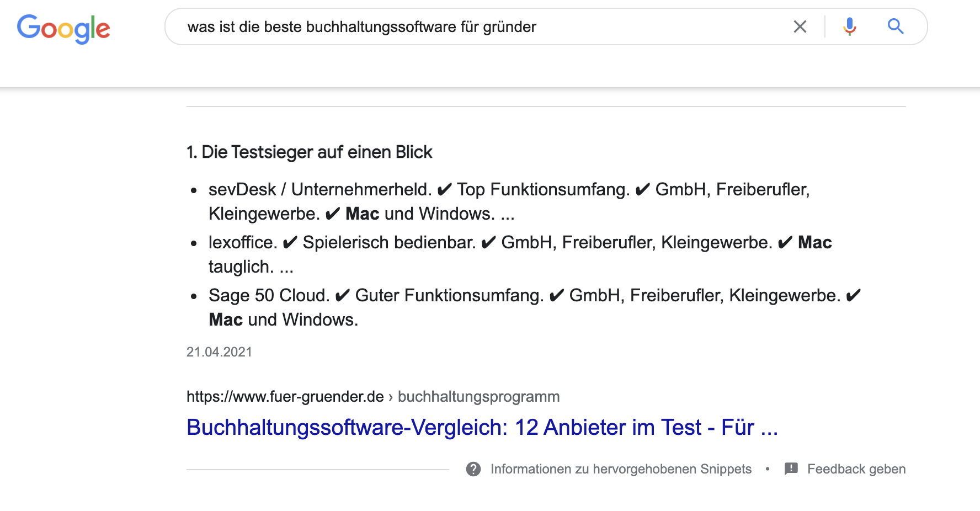
Task: Click the https://www.fuer-gruender.de URL
Action: click(x=285, y=397)
